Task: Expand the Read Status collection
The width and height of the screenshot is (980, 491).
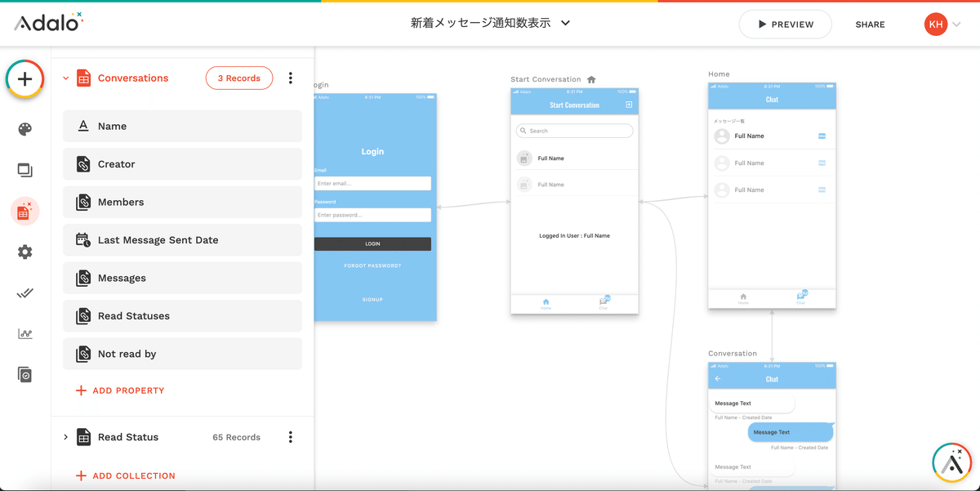Action: pyautogui.click(x=66, y=437)
